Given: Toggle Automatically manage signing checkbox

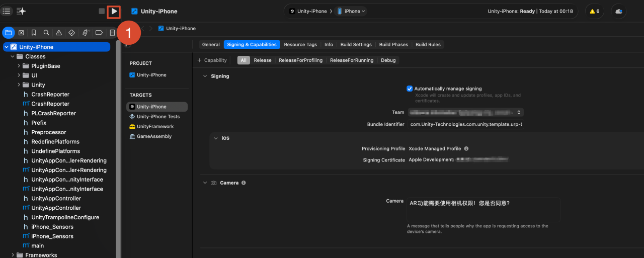Looking at the screenshot, I should coord(410,89).
